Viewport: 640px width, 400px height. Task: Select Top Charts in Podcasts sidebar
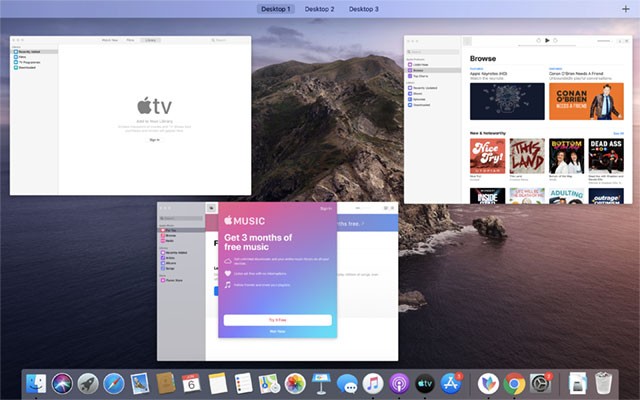434,76
